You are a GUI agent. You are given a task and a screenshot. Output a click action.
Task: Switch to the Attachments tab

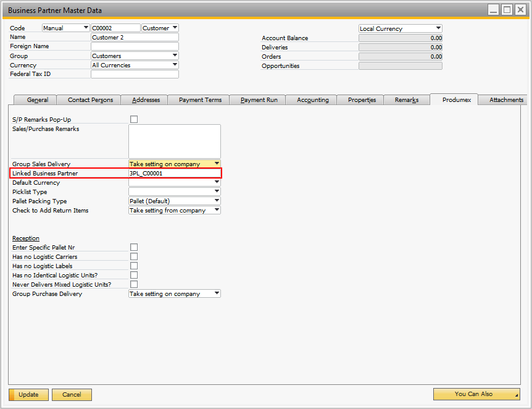[506, 99]
